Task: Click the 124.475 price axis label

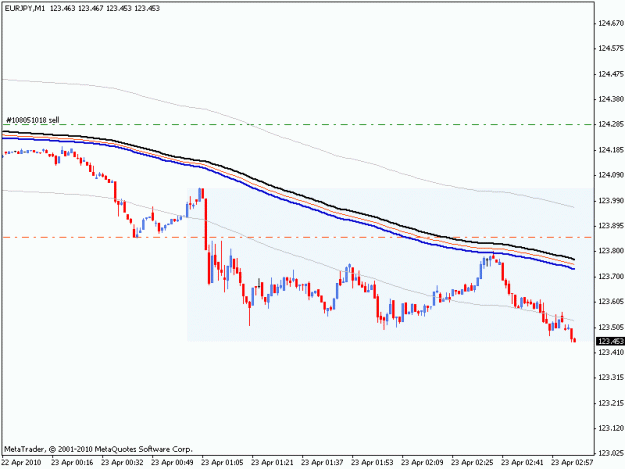Action: pos(611,74)
